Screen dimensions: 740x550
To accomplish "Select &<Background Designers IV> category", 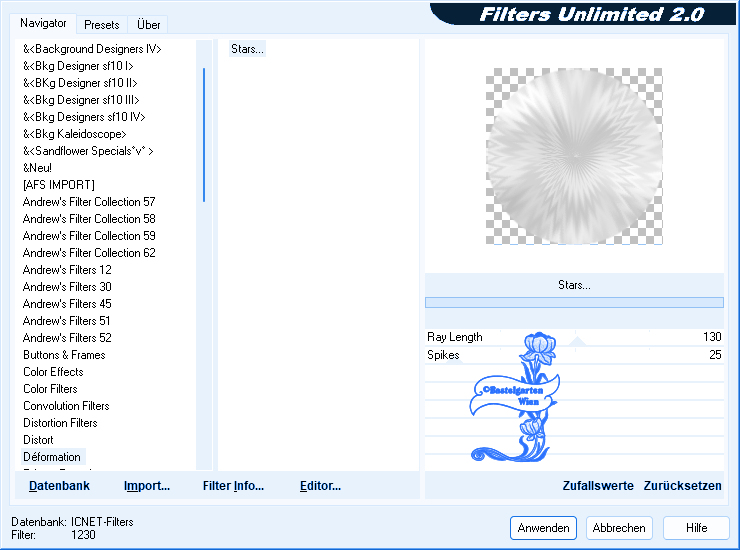I will (x=92, y=49).
